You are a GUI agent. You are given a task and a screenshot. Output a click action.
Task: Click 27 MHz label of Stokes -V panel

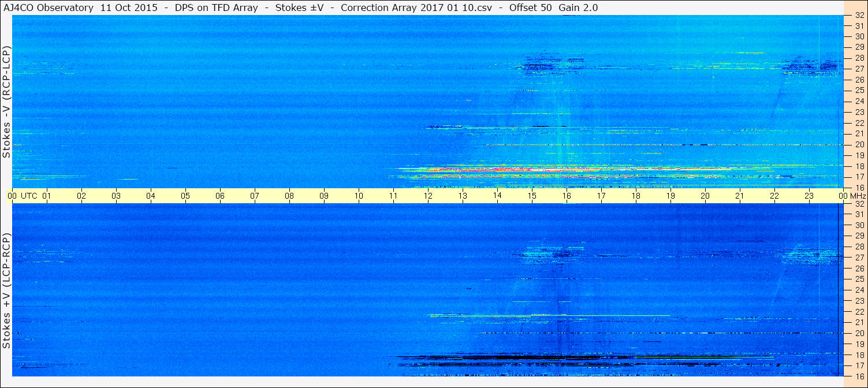click(859, 69)
